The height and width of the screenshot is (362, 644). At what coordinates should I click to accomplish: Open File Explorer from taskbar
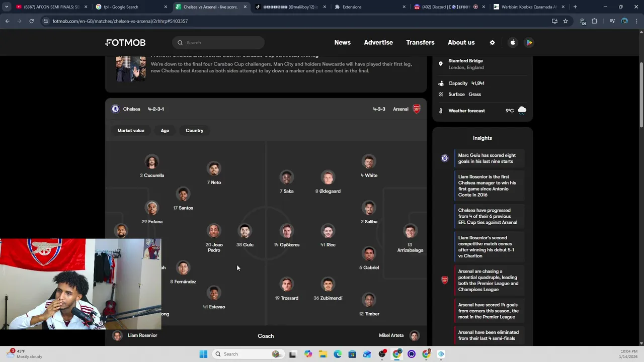[x=323, y=354]
